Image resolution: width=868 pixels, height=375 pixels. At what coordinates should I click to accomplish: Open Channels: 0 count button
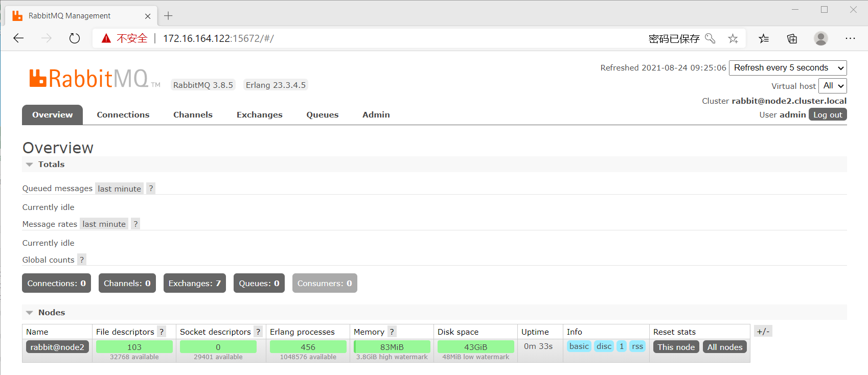click(127, 283)
